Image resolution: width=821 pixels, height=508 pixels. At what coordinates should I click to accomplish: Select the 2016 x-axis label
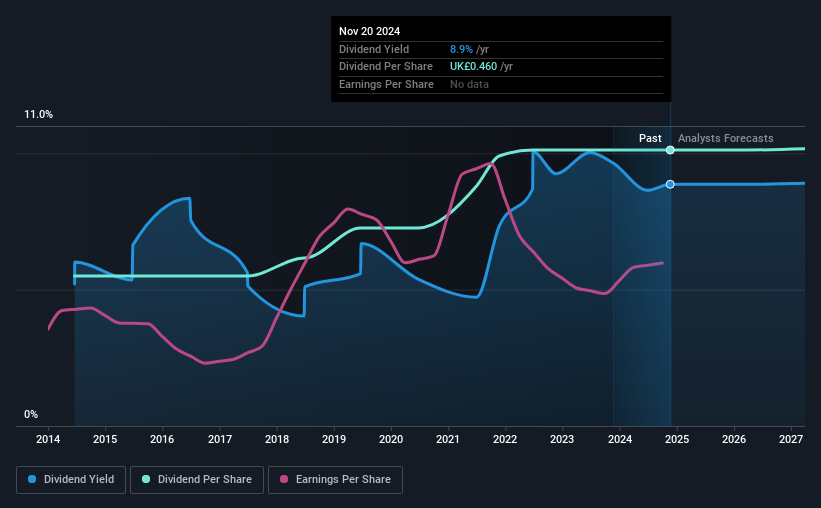tap(162, 439)
